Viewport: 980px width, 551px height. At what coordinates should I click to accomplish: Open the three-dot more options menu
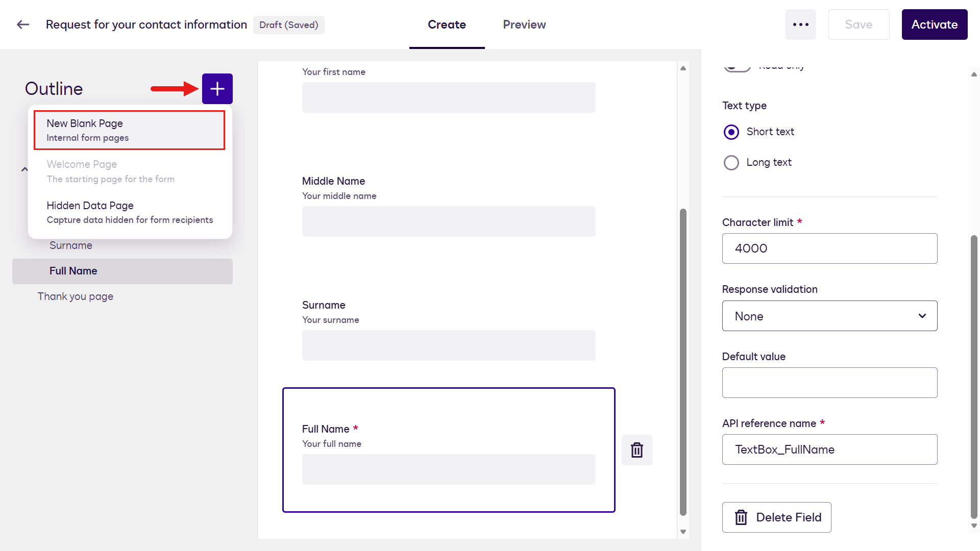[800, 24]
